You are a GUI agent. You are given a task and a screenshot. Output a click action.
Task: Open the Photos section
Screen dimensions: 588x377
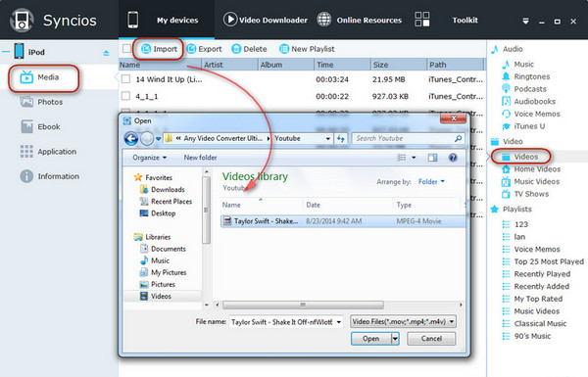coord(41,102)
